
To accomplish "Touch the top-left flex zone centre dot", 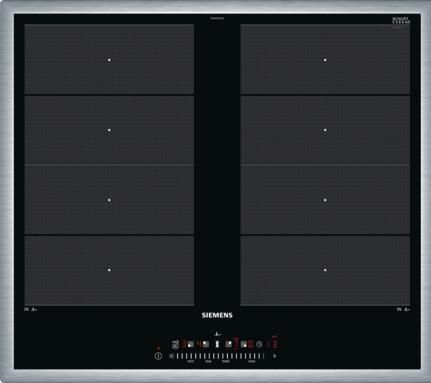I will pyautogui.click(x=109, y=60).
